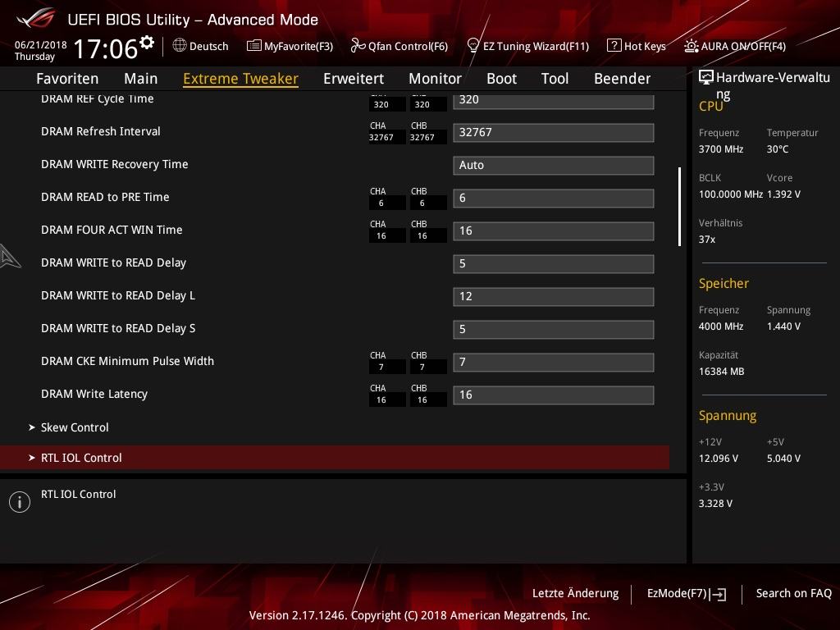
Task: Click the MyFavorite list icon
Action: [254, 46]
